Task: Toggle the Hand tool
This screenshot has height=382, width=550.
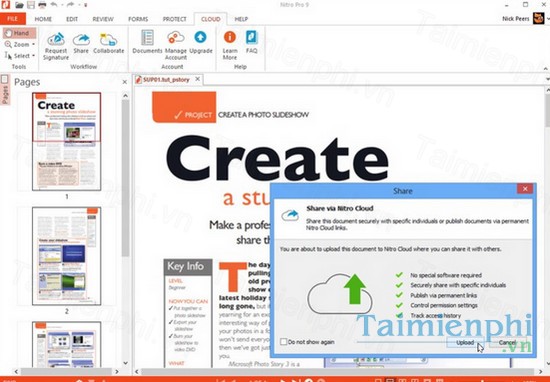Action: coord(19,33)
